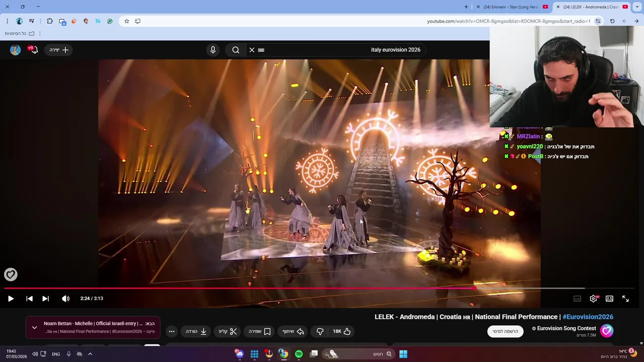Open the Share (שיתוף) dialog
Screen dimensions: 644x362
(x=293, y=331)
